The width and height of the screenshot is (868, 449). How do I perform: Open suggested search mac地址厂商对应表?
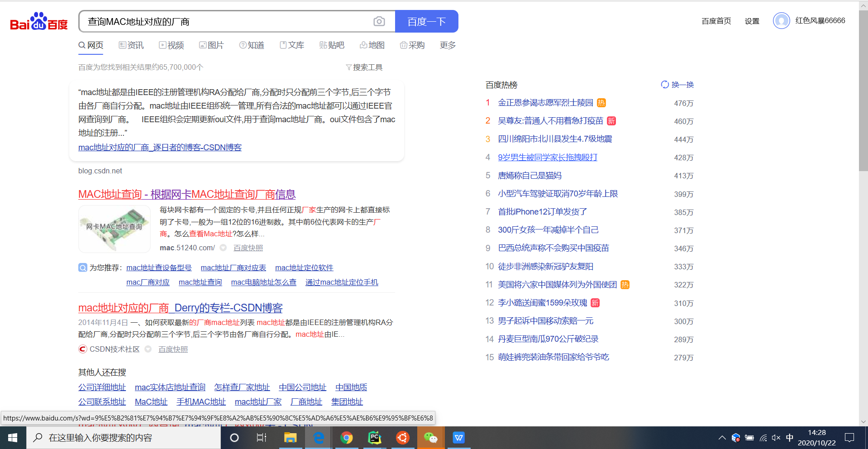tap(234, 267)
